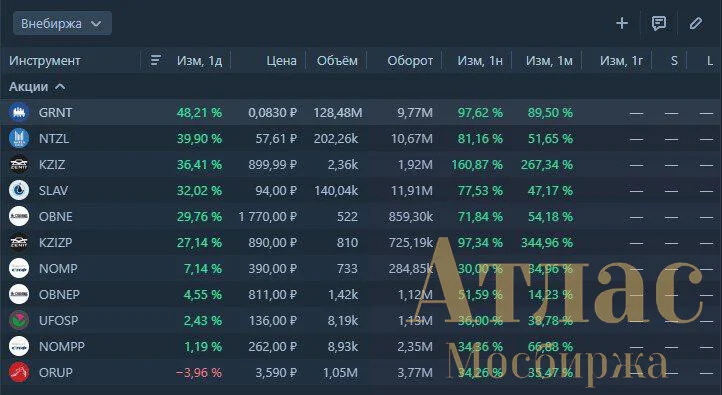Viewport: 722px width, 395px height.
Task: Open the sort filter icon in the header
Action: (x=156, y=60)
